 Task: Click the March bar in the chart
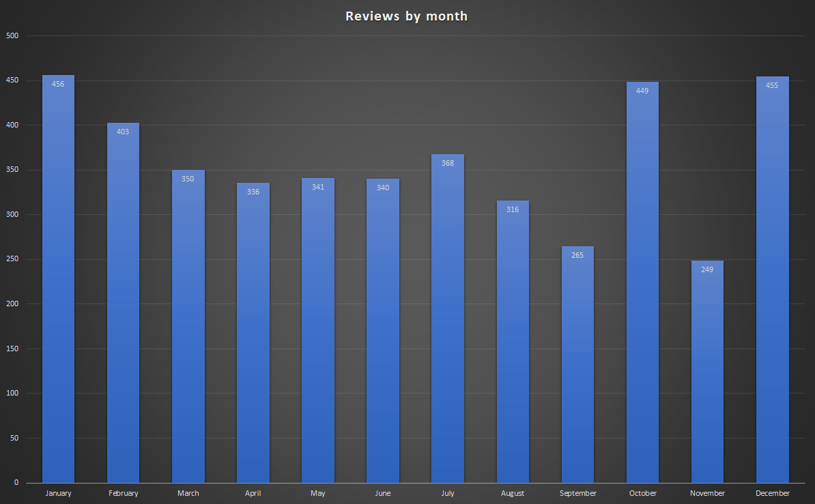[x=188, y=327]
